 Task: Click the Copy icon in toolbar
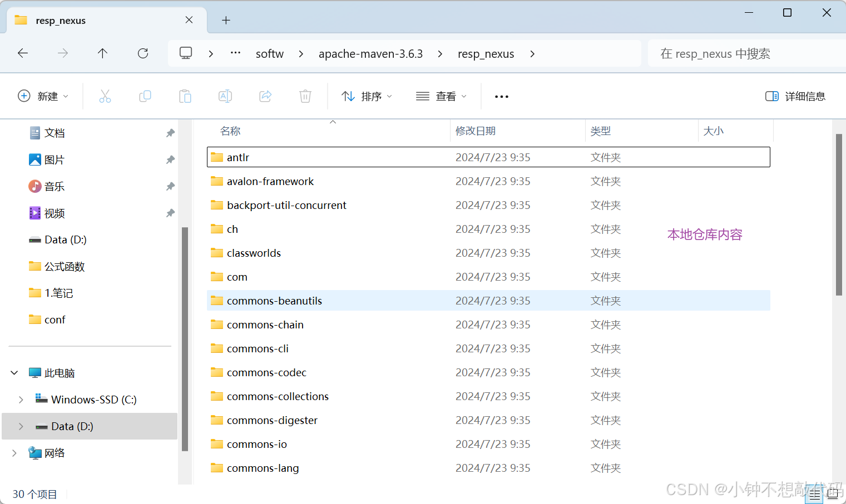[x=145, y=96]
